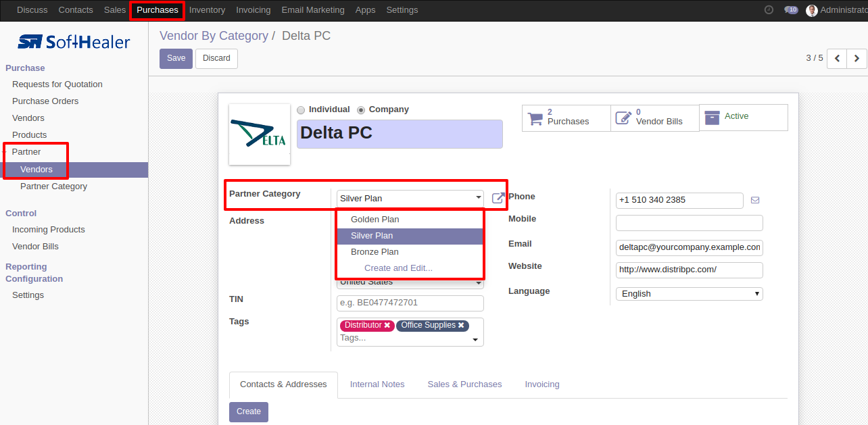Image resolution: width=868 pixels, height=425 pixels.
Task: Open Vendor Bills in sidebar Control section
Action: click(35, 247)
